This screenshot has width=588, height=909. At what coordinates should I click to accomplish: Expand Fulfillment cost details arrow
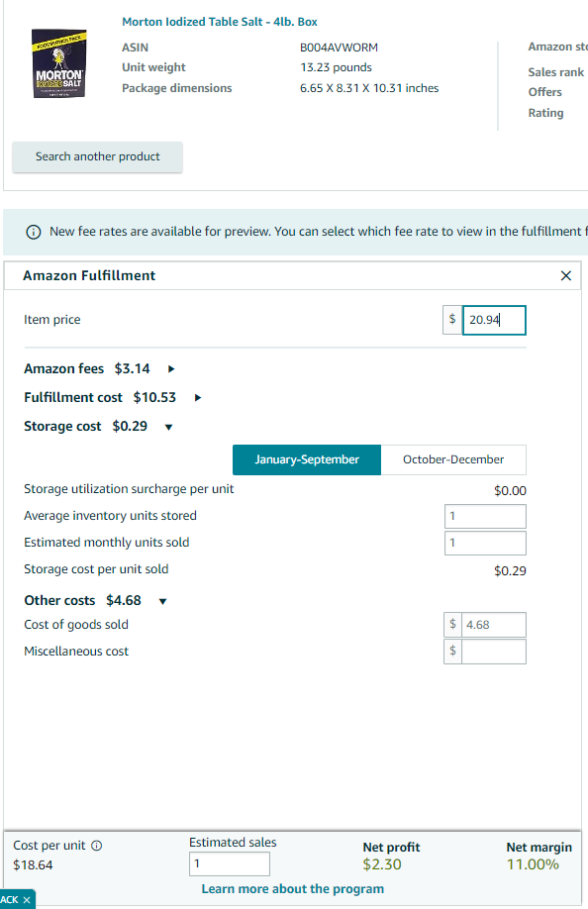tap(198, 398)
